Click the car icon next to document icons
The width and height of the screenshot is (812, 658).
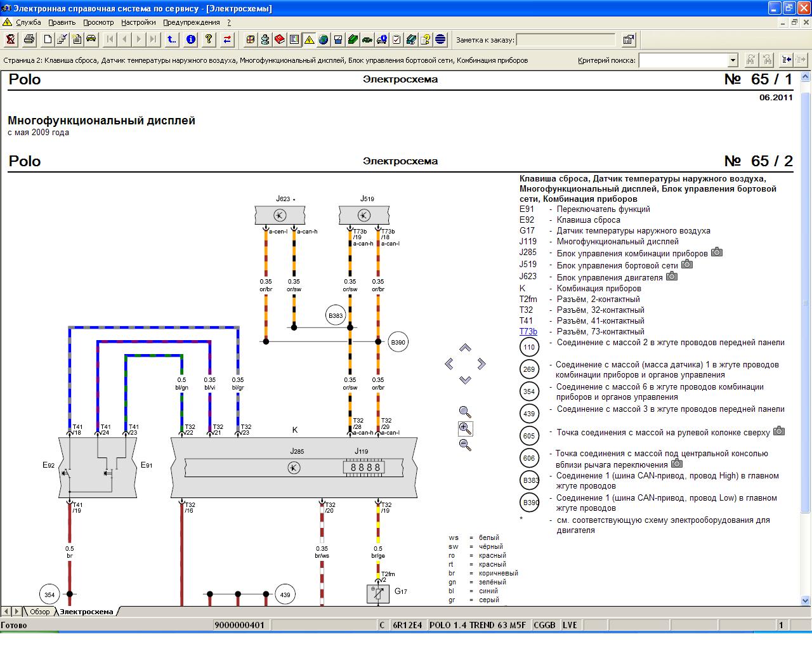coord(91,40)
